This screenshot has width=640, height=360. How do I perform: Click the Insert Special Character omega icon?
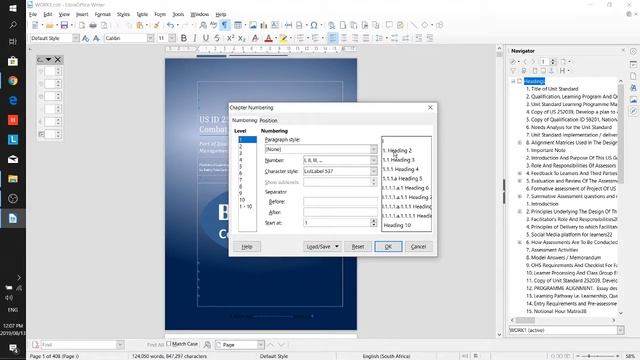(314, 25)
